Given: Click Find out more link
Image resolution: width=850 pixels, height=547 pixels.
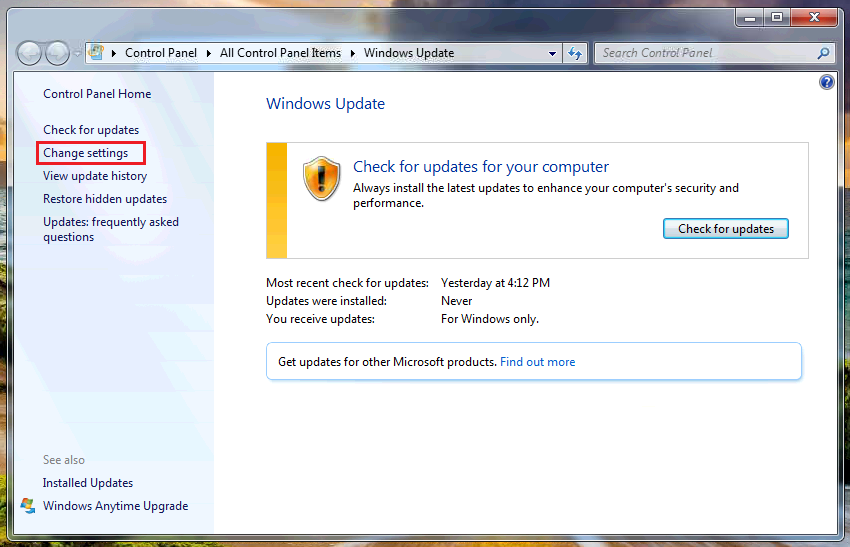Looking at the screenshot, I should [537, 362].
